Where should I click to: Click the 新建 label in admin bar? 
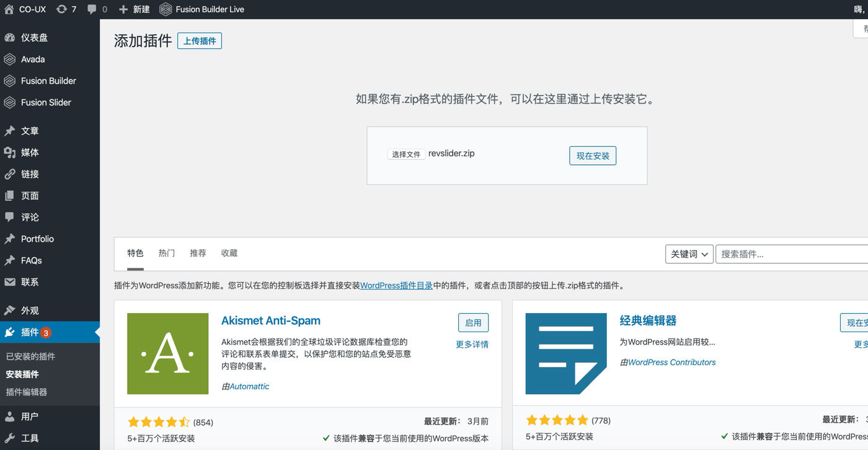point(141,9)
